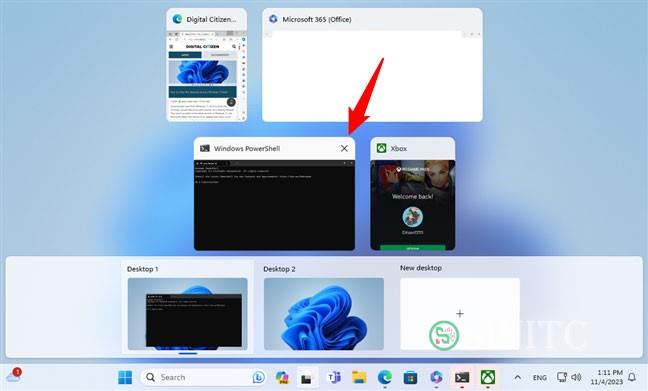This screenshot has height=391, width=648.
Task: Click the Desktop 2 label
Action: click(x=279, y=269)
